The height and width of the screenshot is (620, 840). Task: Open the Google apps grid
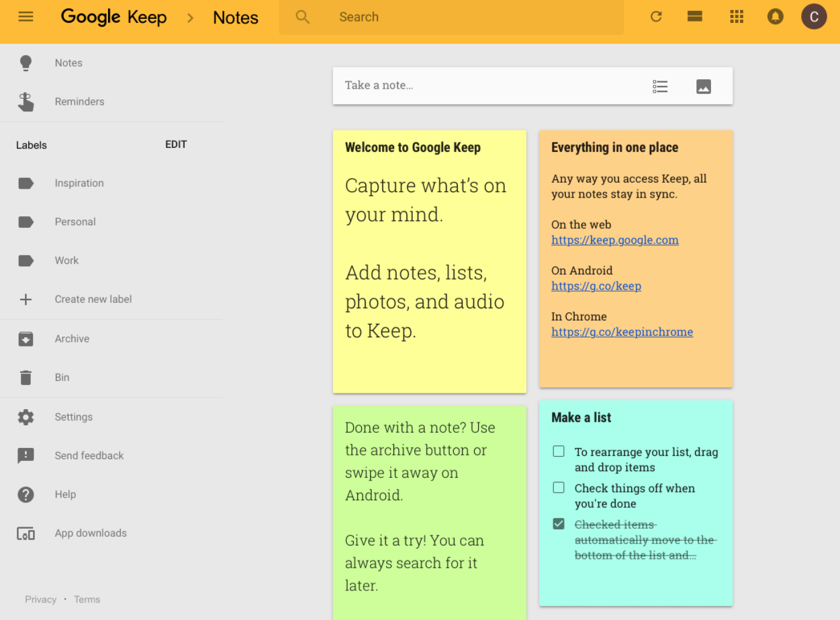click(737, 17)
